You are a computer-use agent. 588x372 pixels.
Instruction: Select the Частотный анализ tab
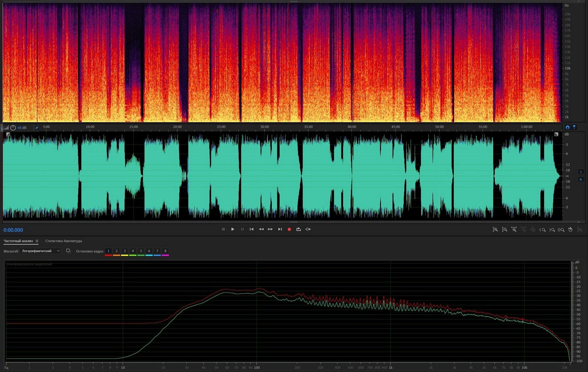coord(18,241)
